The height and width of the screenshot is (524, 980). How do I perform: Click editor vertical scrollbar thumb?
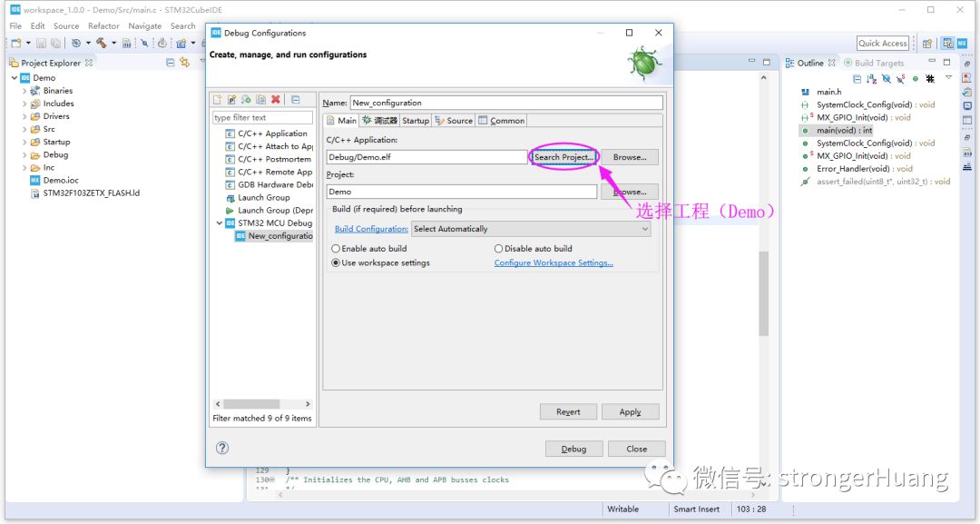click(763, 294)
